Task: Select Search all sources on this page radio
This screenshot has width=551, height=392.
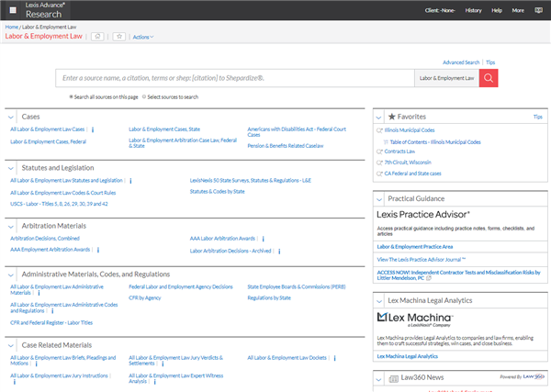Action: pyautogui.click(x=71, y=96)
